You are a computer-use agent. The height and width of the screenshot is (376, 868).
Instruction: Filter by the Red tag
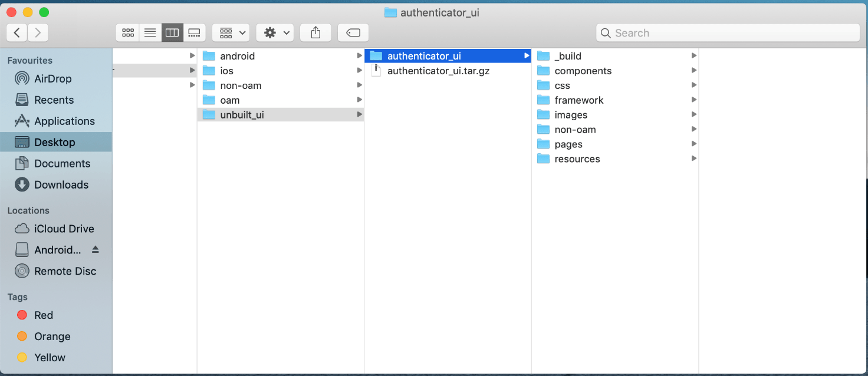(x=55, y=315)
